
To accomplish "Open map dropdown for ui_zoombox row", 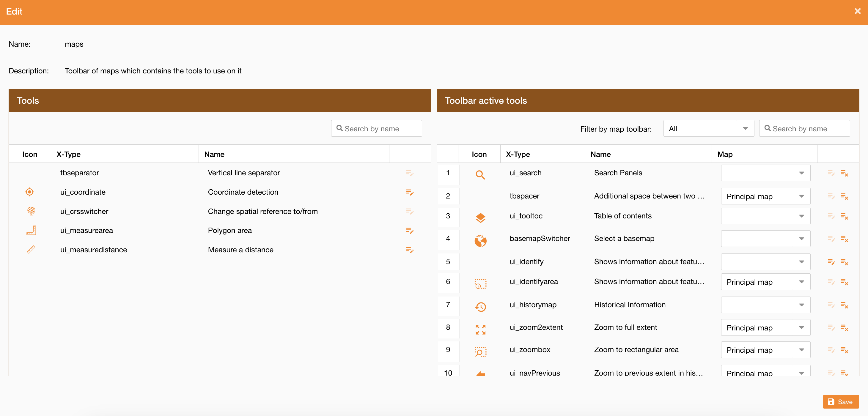I will tap(765, 350).
